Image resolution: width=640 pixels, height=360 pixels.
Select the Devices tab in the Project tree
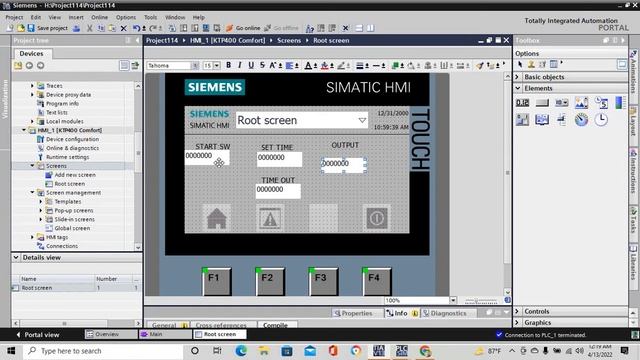pos(31,53)
